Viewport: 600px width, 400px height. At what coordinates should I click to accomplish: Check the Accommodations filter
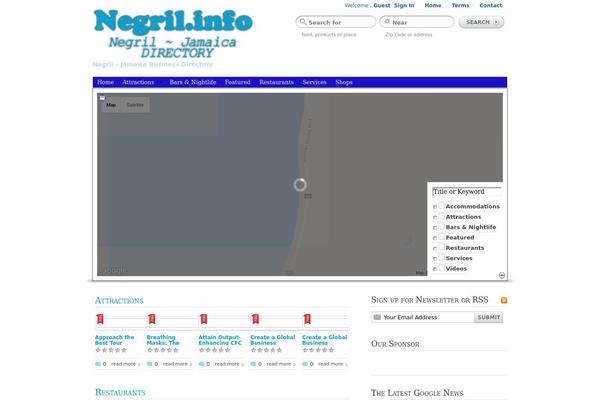[435, 207]
